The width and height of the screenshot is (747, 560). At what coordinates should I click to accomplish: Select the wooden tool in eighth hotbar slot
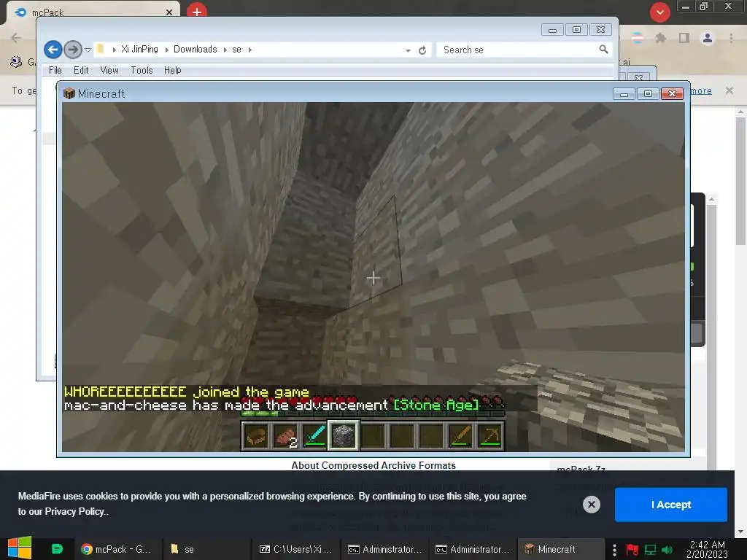click(x=461, y=435)
